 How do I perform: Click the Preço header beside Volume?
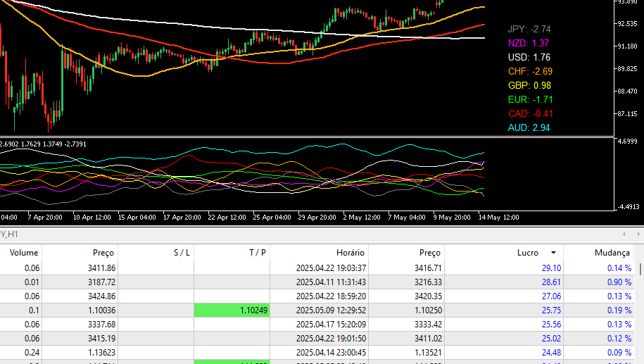pos(103,253)
